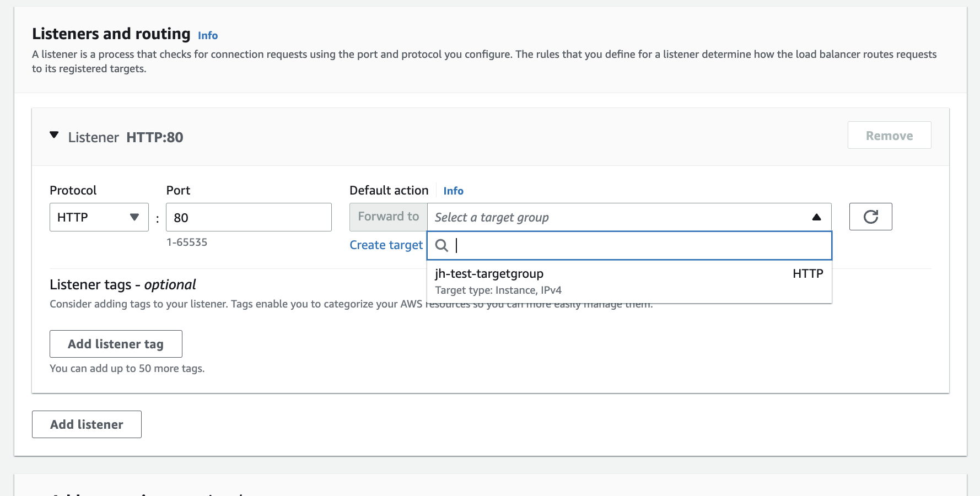Click the Add listener tag button
The image size is (980, 496).
click(x=116, y=344)
